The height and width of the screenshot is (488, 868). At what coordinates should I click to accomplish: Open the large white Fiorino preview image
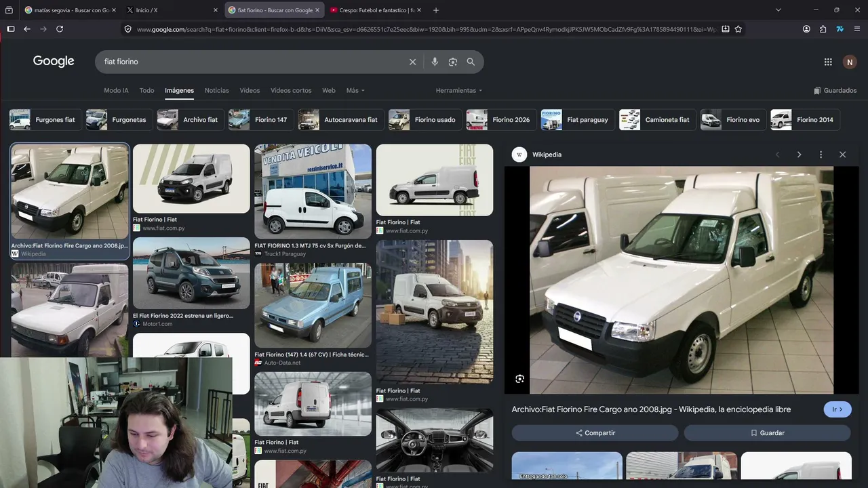[682, 280]
